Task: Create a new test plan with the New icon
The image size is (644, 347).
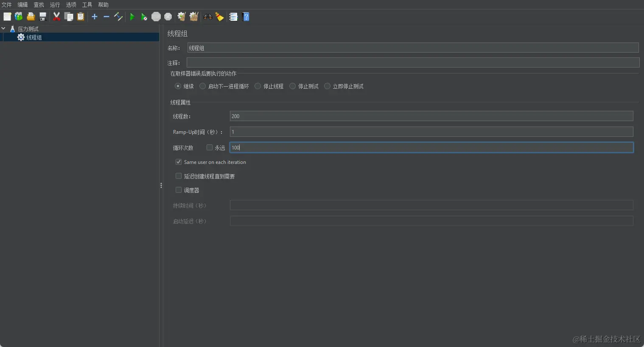Action: pos(7,17)
